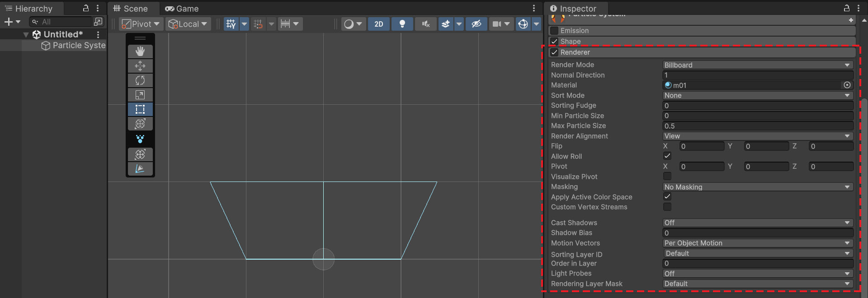Toggle 2D view mode
This screenshot has width=868, height=298.
click(379, 24)
